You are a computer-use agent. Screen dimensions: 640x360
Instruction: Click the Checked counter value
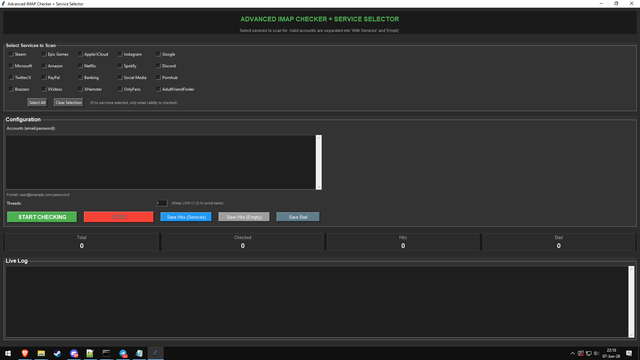tap(243, 246)
